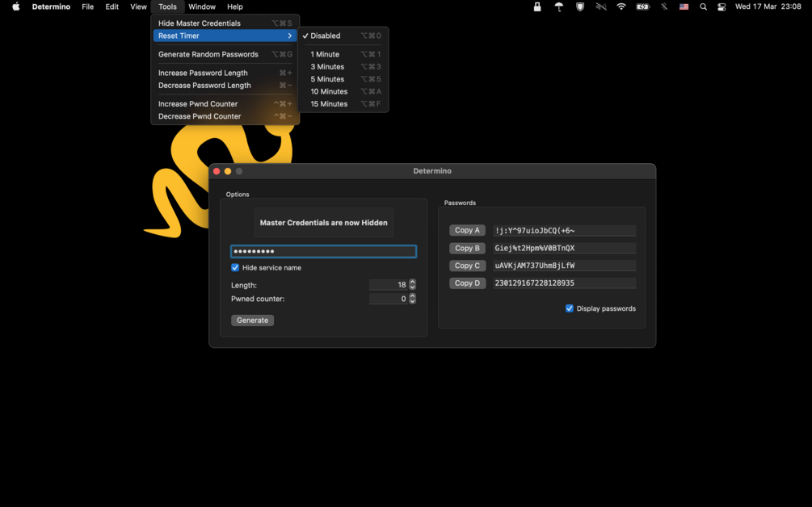This screenshot has height=507, width=812.
Task: Click Master Credentials are now Hidden banner
Action: pyautogui.click(x=324, y=223)
